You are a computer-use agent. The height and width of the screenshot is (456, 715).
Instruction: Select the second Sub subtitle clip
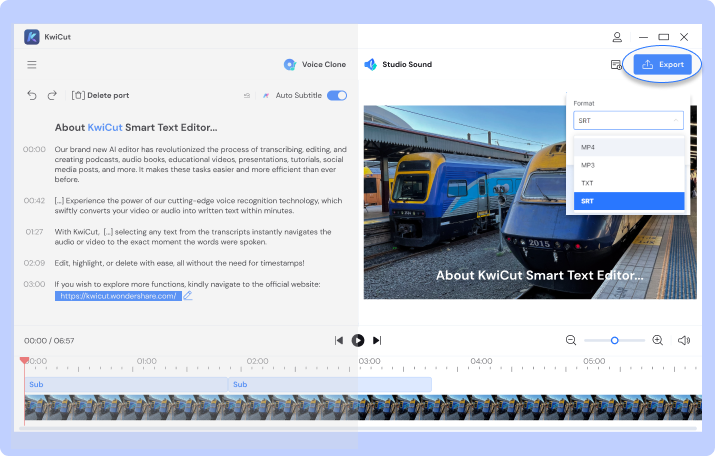point(330,384)
